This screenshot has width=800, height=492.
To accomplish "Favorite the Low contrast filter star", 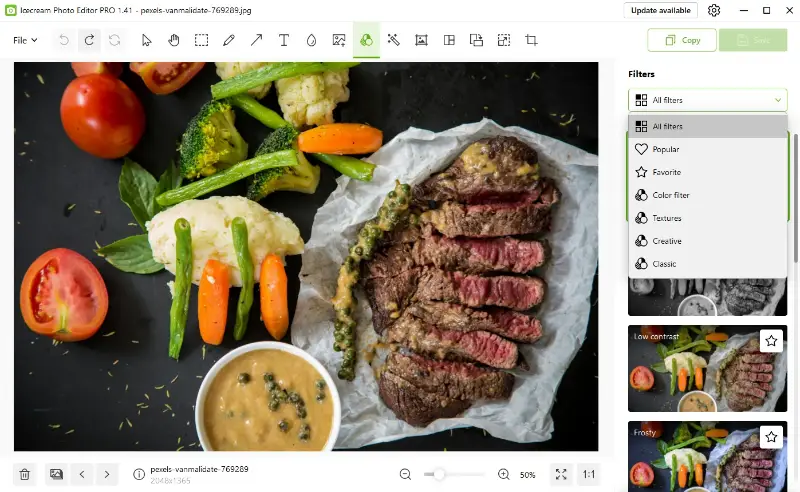I will tap(771, 341).
